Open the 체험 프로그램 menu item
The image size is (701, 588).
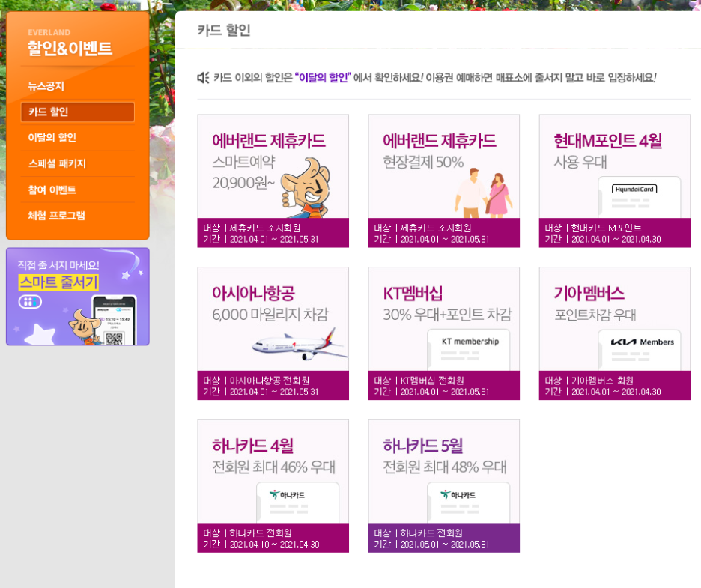tap(56, 216)
